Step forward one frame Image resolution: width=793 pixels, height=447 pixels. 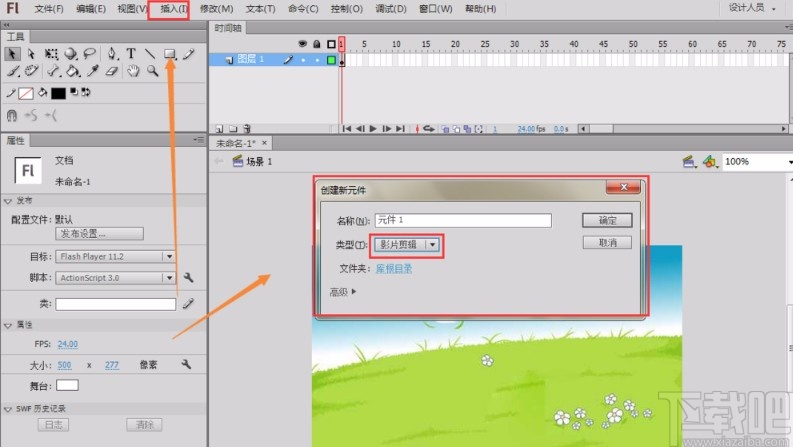click(386, 129)
